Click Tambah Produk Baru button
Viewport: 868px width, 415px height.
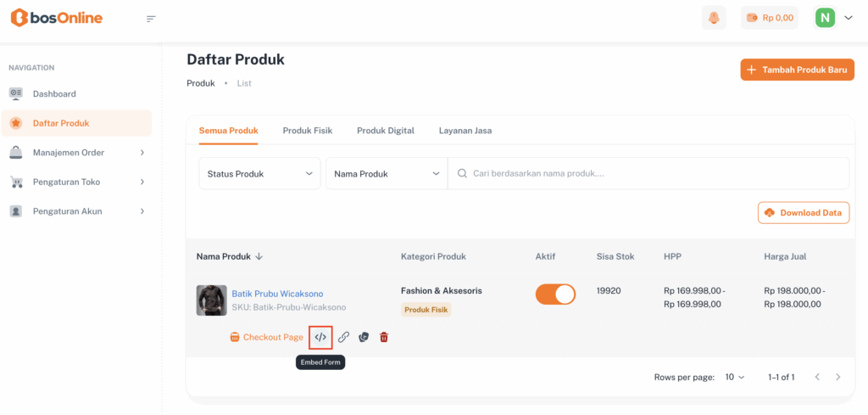797,70
